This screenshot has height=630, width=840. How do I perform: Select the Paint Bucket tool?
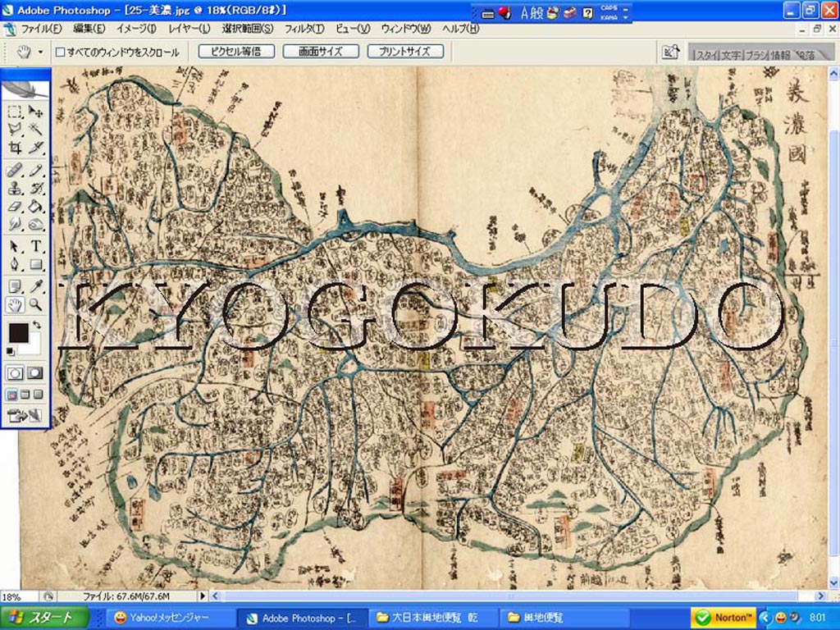click(35, 206)
